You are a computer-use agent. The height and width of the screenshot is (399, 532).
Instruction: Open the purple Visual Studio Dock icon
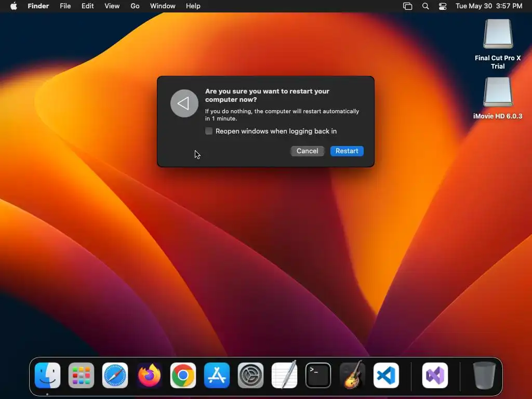(x=435, y=375)
